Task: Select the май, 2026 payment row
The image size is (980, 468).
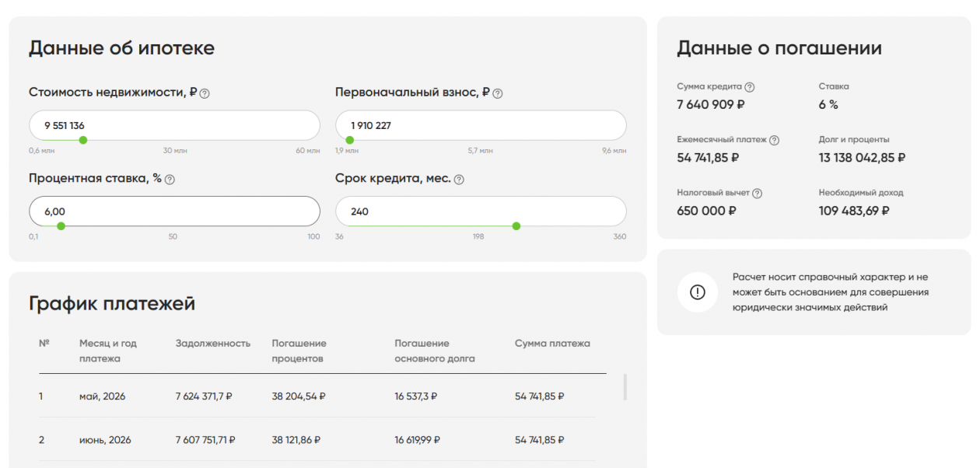Action: (x=317, y=396)
